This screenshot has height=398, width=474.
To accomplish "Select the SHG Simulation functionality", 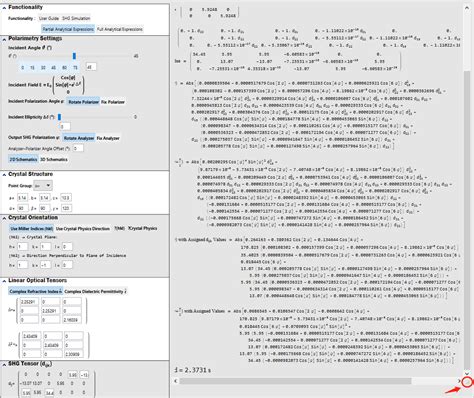I will tap(76, 18).
